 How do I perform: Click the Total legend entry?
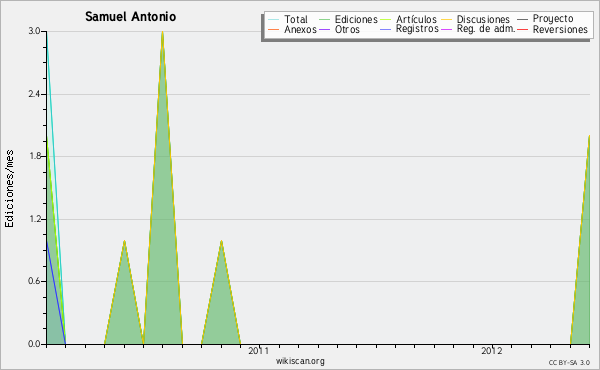point(288,19)
